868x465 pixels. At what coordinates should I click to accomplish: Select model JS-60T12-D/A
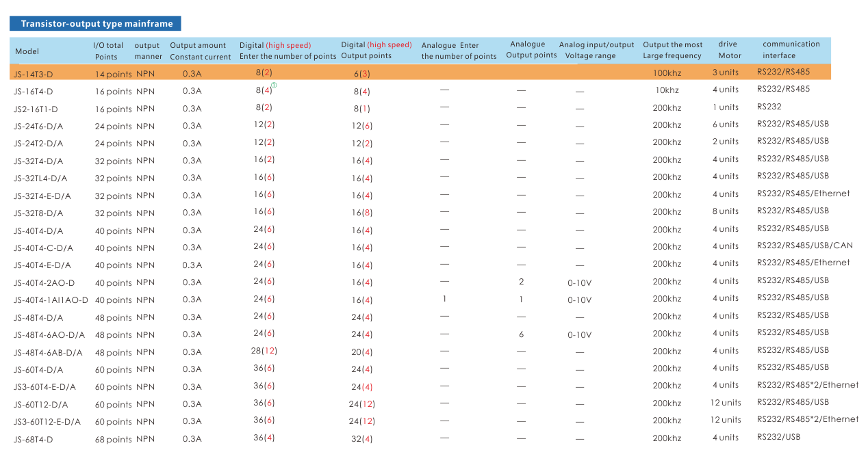tap(41, 405)
